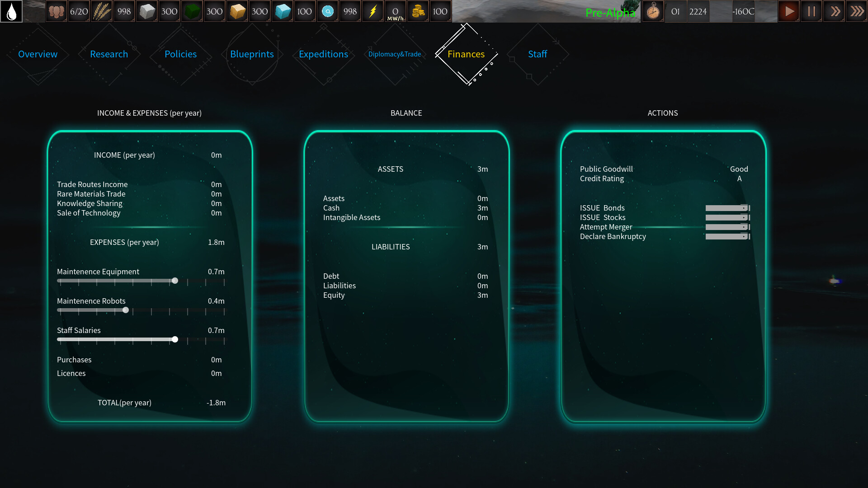868x488 pixels.
Task: Go to the Staff section
Action: [537, 54]
